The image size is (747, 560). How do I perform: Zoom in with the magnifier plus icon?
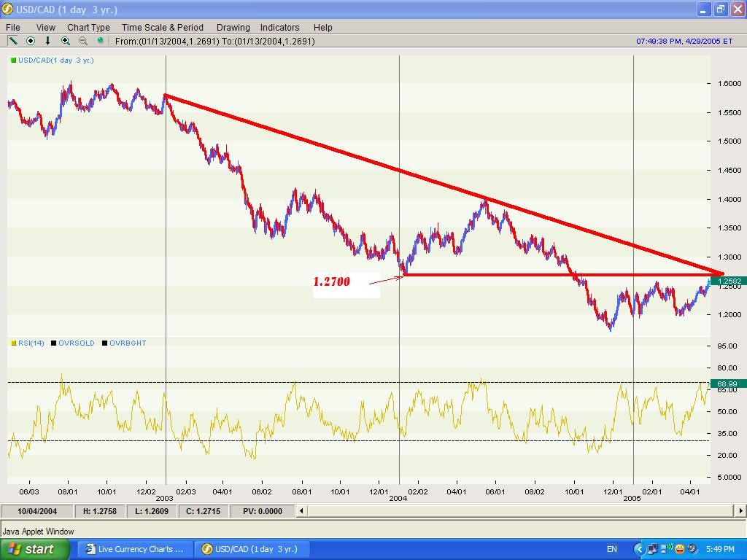point(65,41)
